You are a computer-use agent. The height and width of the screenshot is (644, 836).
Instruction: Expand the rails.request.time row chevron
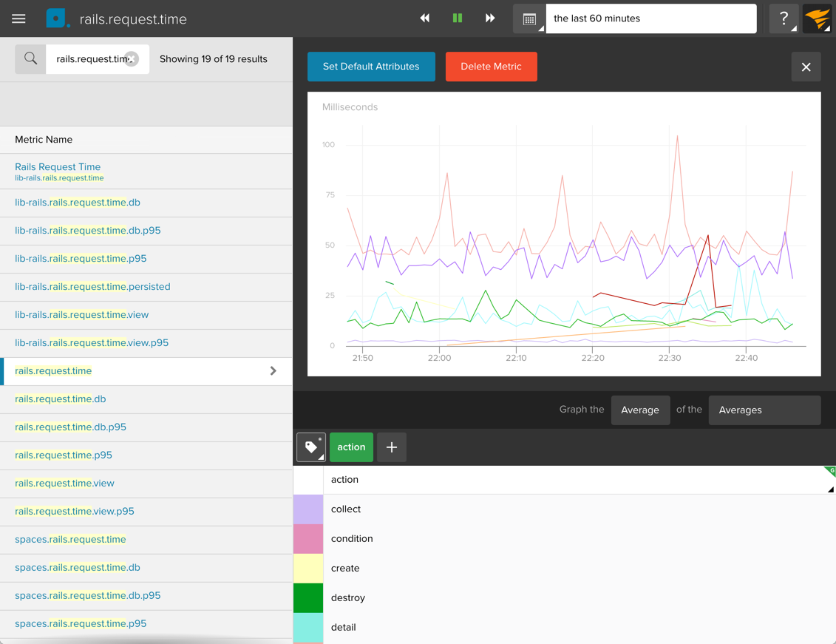tap(273, 371)
